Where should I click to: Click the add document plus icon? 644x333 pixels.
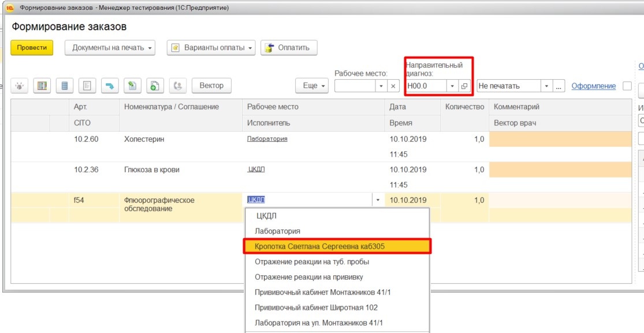coord(154,86)
